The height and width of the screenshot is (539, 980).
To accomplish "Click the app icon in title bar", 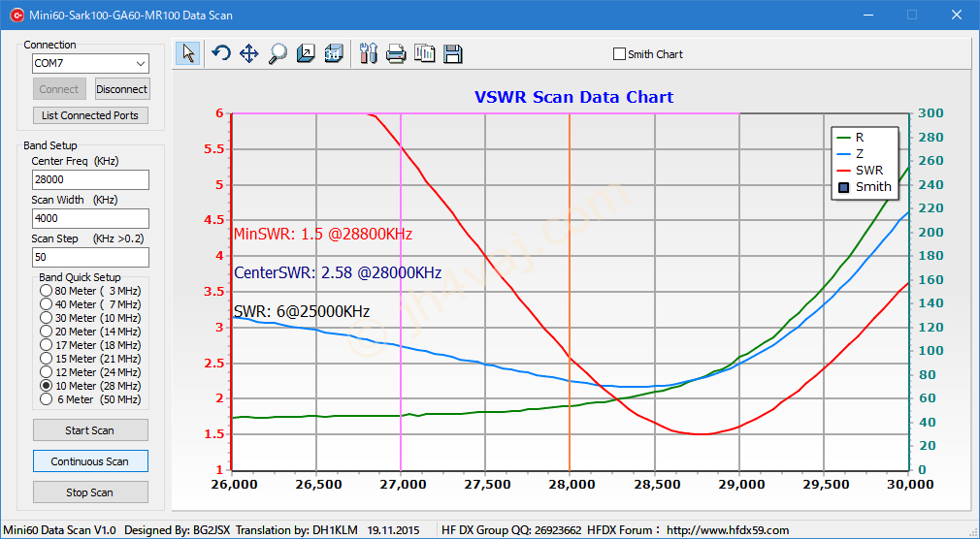I will [16, 15].
